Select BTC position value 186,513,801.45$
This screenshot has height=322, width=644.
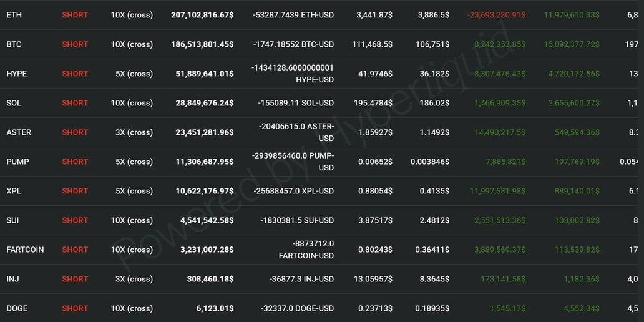(202, 44)
